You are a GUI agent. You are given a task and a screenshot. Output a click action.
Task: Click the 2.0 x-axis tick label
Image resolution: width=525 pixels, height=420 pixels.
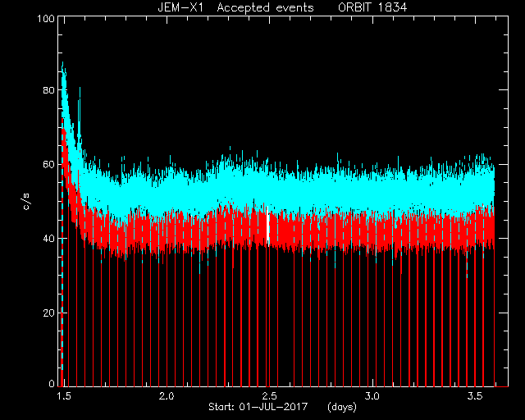[167, 396]
